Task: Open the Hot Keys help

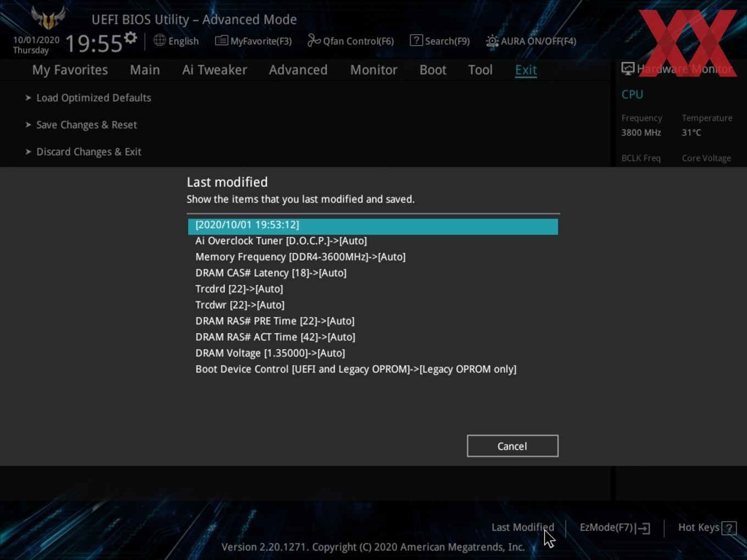Action: 699,527
